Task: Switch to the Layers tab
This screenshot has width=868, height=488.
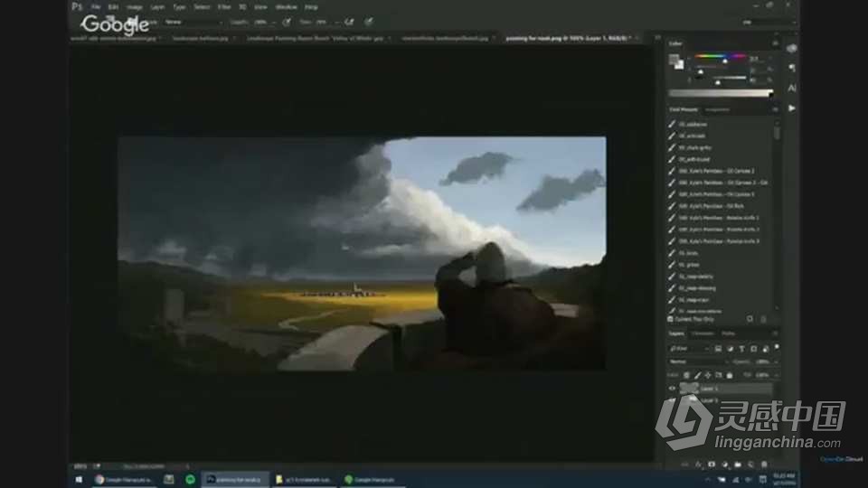Action: [676, 333]
